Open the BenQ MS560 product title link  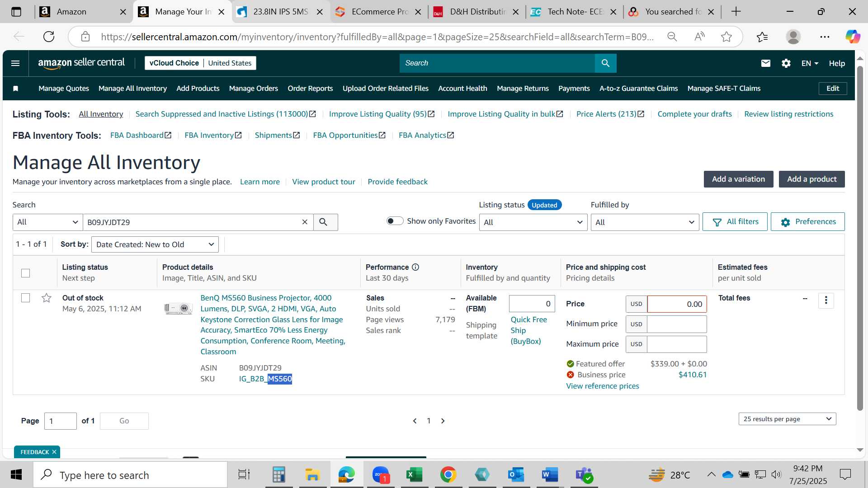pos(273,324)
